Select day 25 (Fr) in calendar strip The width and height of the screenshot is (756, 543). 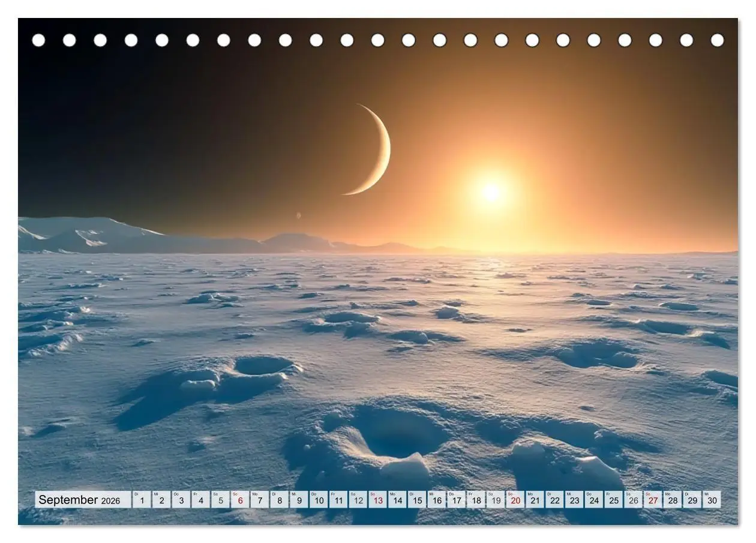(x=614, y=500)
